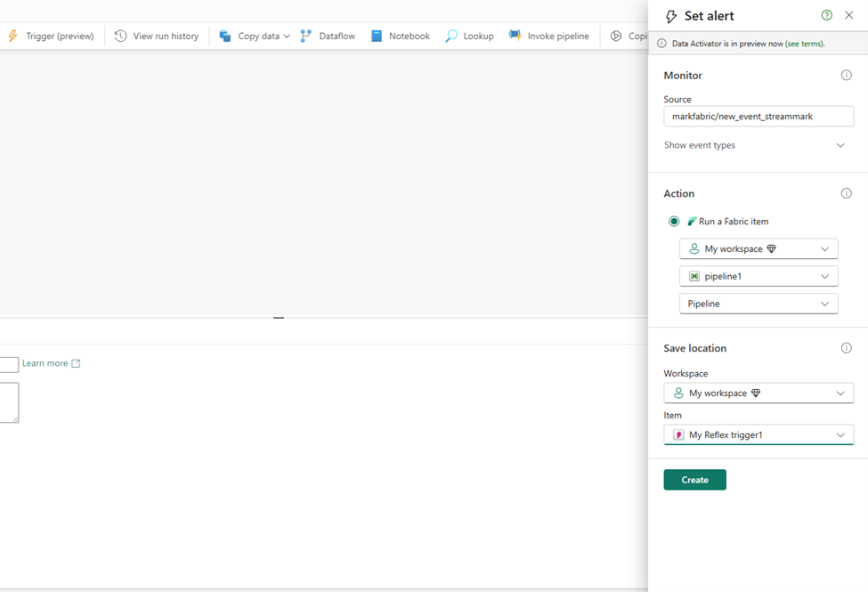Click the Trigger (preview) lightning icon
The height and width of the screenshot is (592, 868).
[x=12, y=36]
